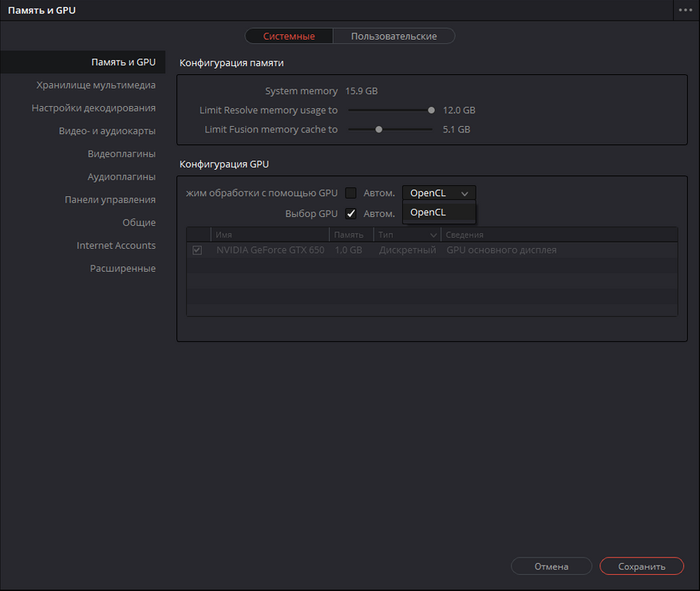Open Аудиоплагины section
This screenshot has height=591, width=700.
tap(121, 176)
